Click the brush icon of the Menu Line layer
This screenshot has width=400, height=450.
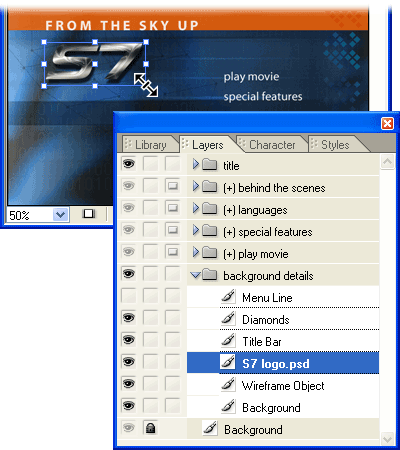(x=228, y=296)
